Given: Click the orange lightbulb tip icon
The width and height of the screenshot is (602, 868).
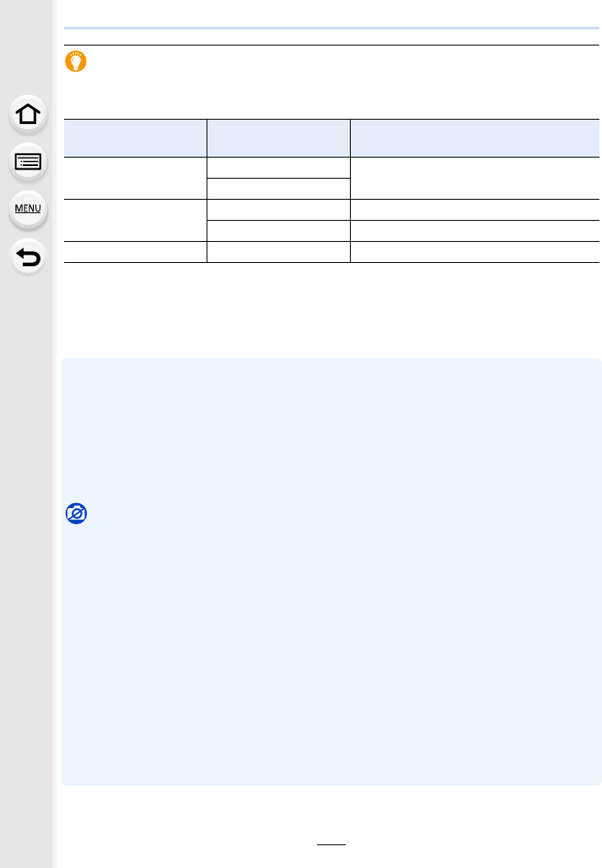Looking at the screenshot, I should [76, 62].
